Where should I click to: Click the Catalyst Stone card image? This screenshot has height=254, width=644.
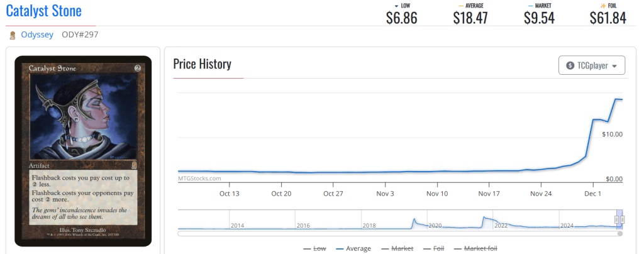83,151
